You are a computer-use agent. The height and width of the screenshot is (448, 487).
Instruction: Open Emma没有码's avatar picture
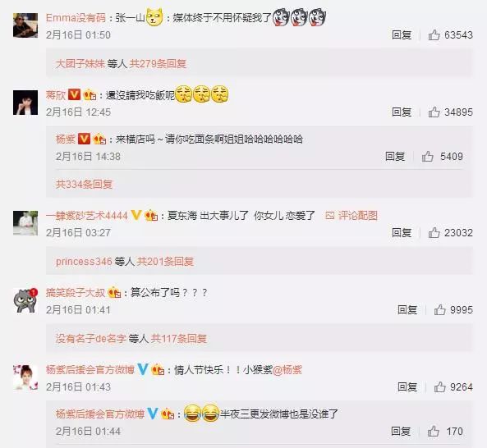25,25
